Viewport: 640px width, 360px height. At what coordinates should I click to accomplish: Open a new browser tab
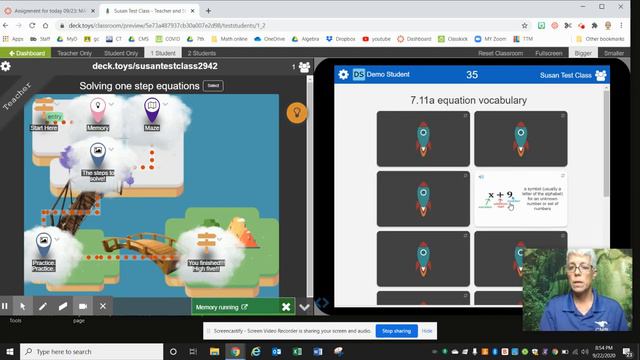209,11
